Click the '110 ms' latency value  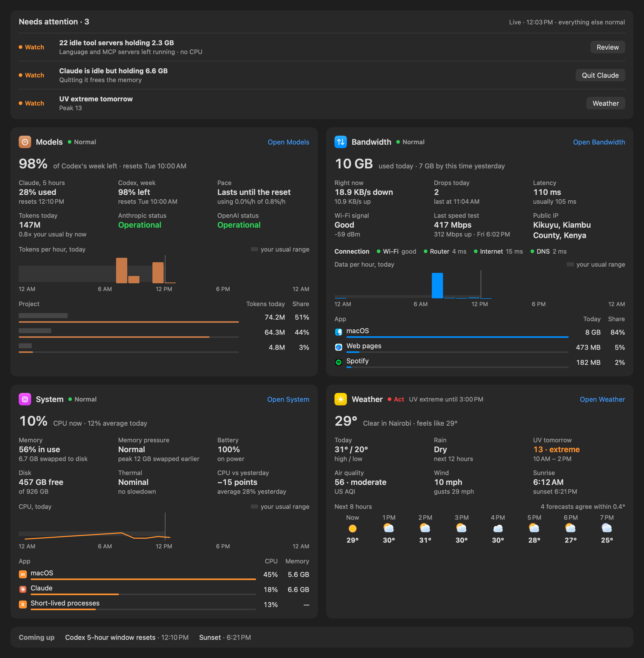coord(547,192)
